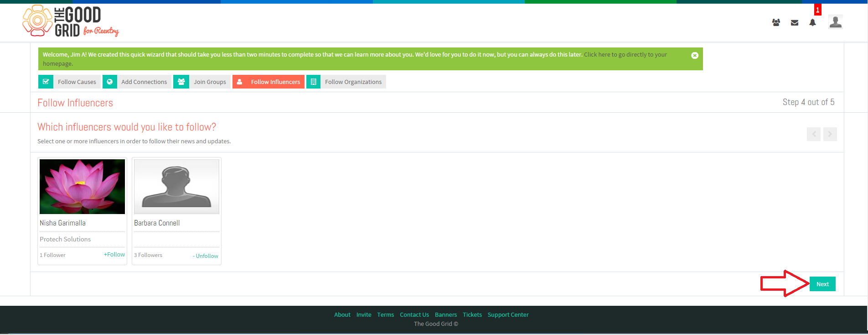Viewport: 868px width, 335px height.
Task: Open the user profile avatar menu
Action: click(836, 22)
